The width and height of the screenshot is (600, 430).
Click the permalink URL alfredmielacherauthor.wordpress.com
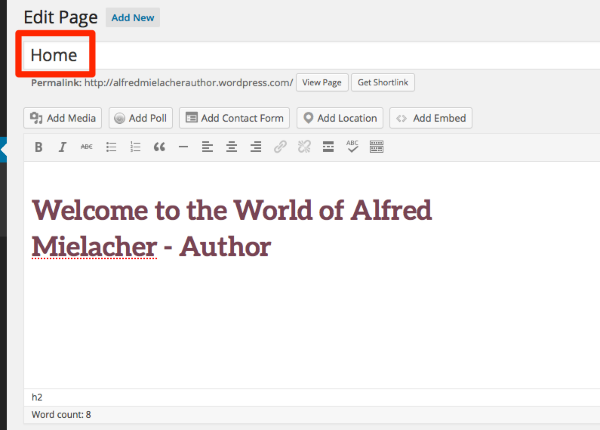tap(189, 83)
